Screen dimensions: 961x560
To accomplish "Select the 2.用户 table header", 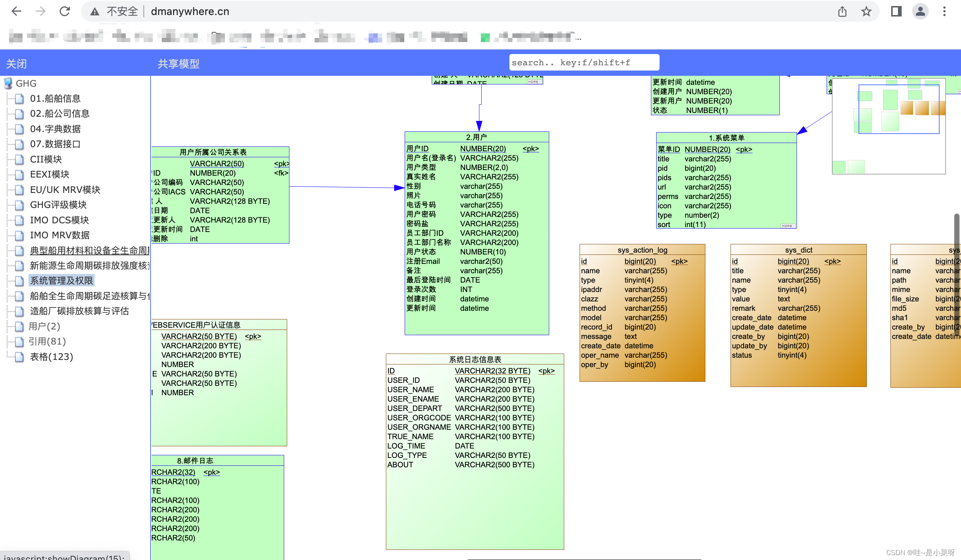I will pos(476,137).
